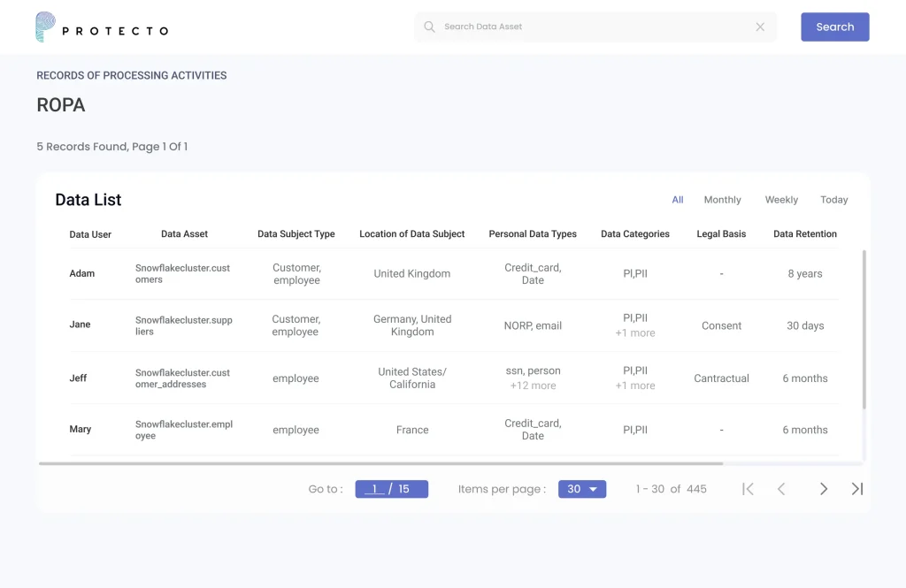The width and height of the screenshot is (906, 588).
Task: Go to next page chevron
Action: click(x=824, y=489)
